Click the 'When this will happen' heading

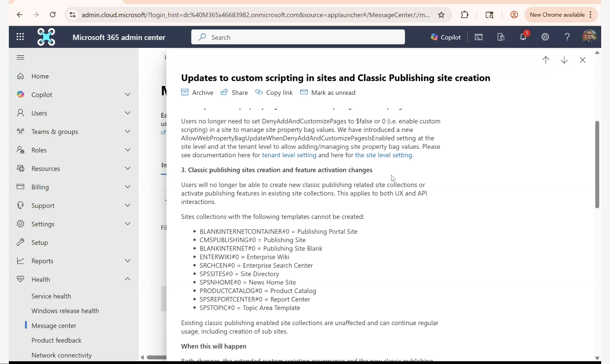(214, 346)
